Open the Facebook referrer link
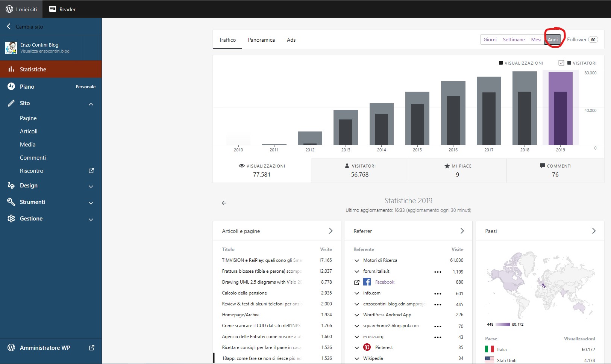The height and width of the screenshot is (364, 611). (385, 282)
